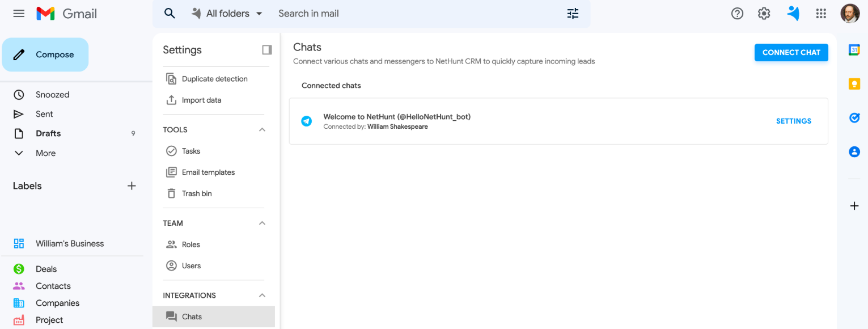Open the Support help icon
Screen dimensions: 868x329
tap(737, 13)
